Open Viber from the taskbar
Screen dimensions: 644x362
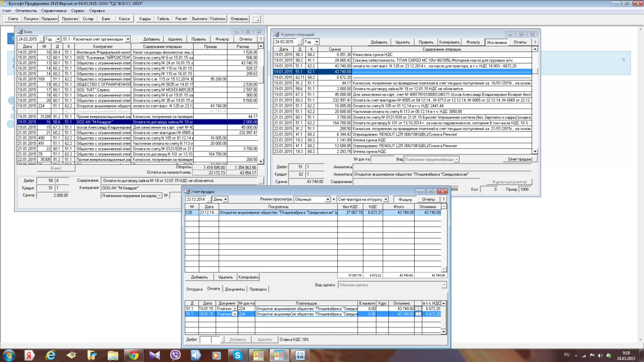tap(175, 355)
